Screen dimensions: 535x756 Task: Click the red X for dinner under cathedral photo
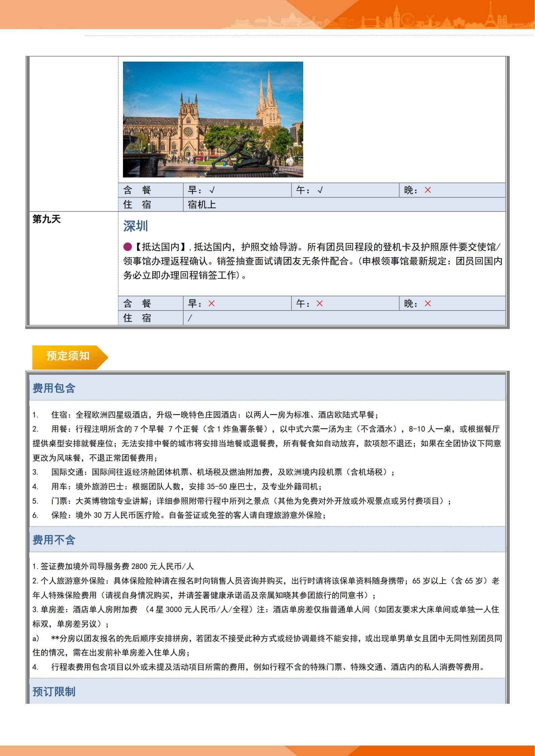click(x=428, y=190)
